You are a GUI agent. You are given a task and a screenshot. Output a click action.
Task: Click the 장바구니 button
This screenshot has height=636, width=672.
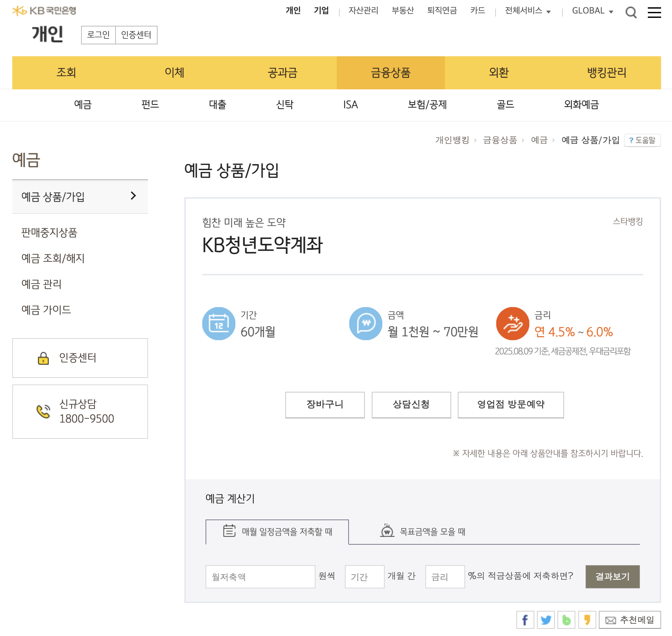325,404
